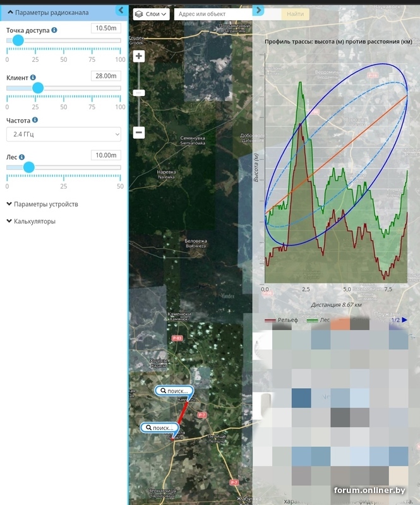Click the red link line on map
The image size is (420, 505).
click(183, 412)
